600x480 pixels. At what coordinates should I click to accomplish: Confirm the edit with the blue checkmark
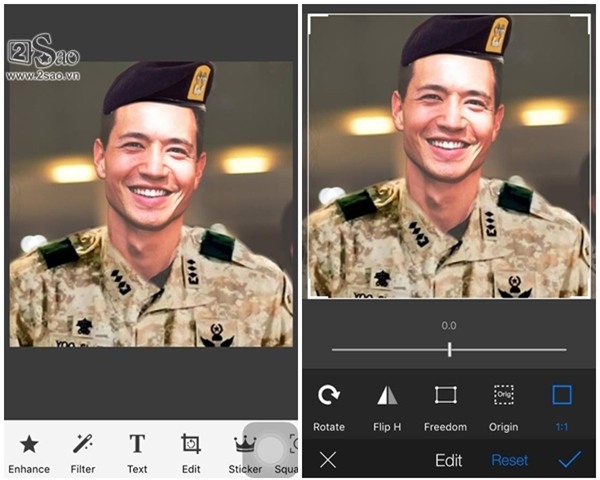[570, 460]
